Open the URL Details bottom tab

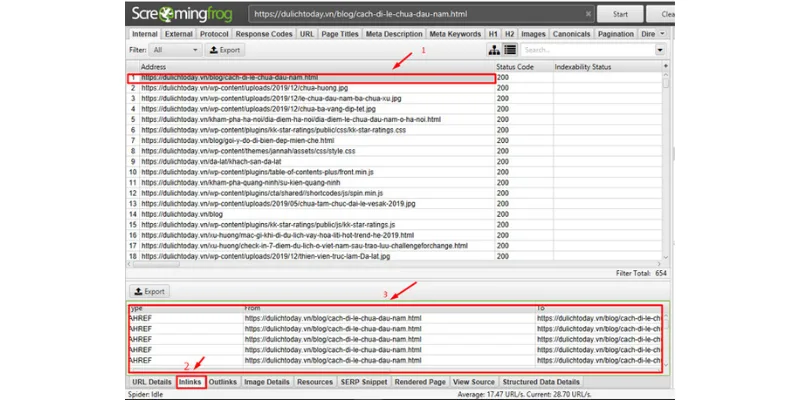click(x=152, y=382)
